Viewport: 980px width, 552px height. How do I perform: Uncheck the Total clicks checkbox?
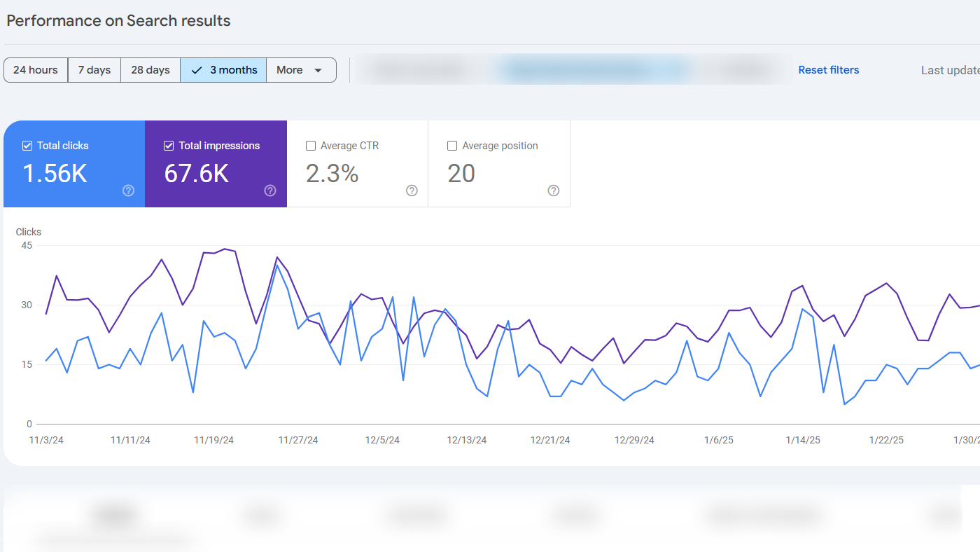(x=27, y=146)
